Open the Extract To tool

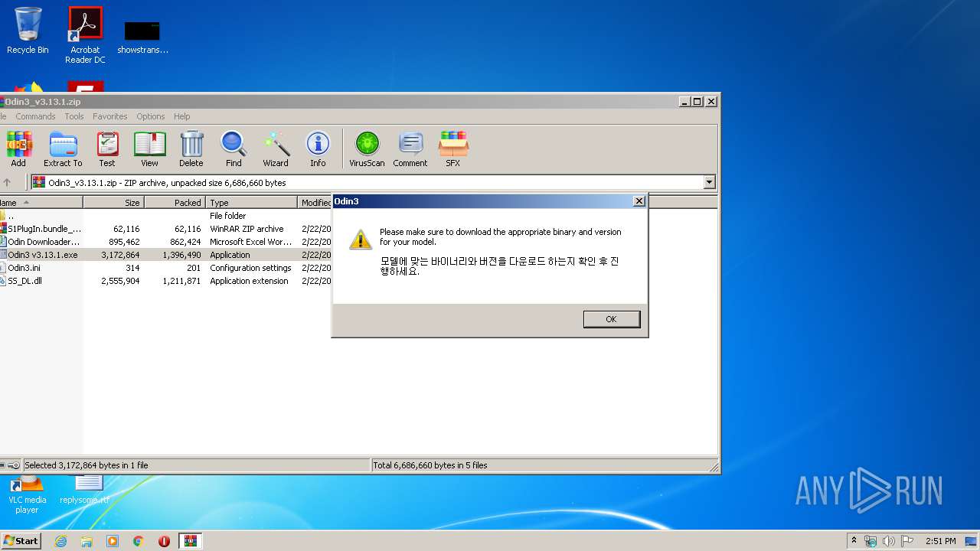coord(63,149)
